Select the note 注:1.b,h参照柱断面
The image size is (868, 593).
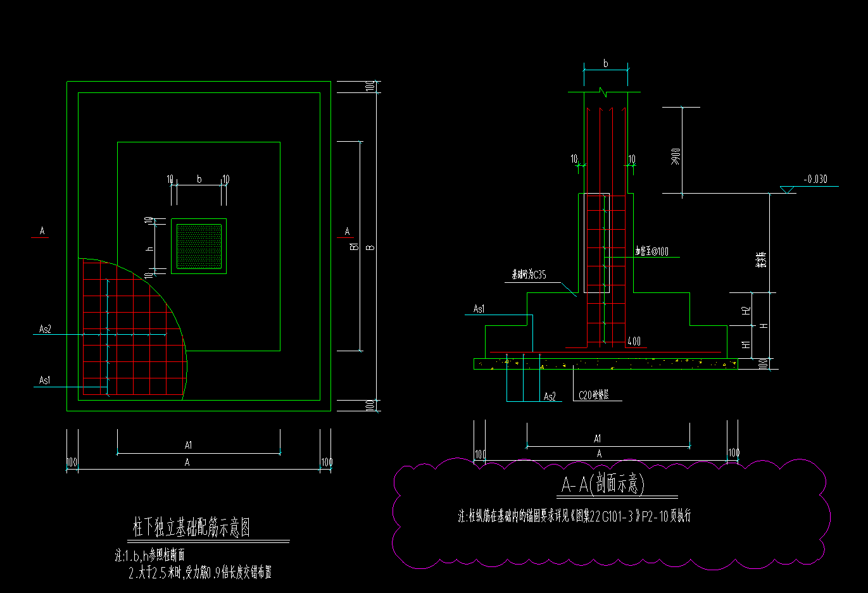[149, 556]
